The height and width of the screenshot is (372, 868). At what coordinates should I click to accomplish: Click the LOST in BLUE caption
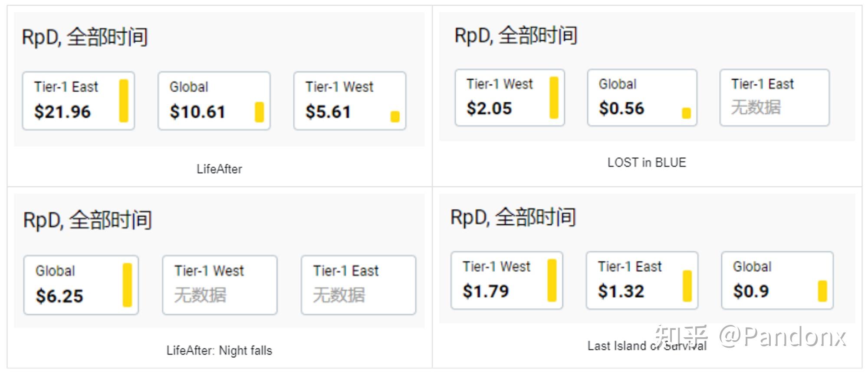coord(647,163)
